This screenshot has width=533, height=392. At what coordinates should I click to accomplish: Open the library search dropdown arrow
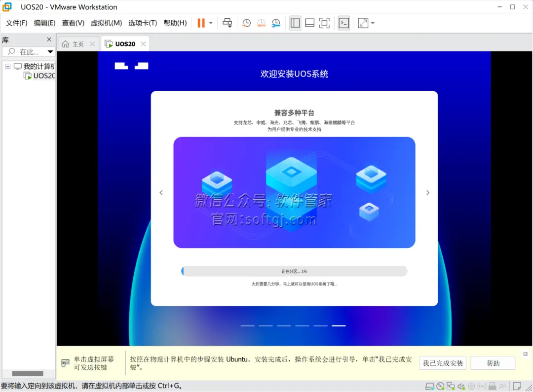tap(50, 52)
